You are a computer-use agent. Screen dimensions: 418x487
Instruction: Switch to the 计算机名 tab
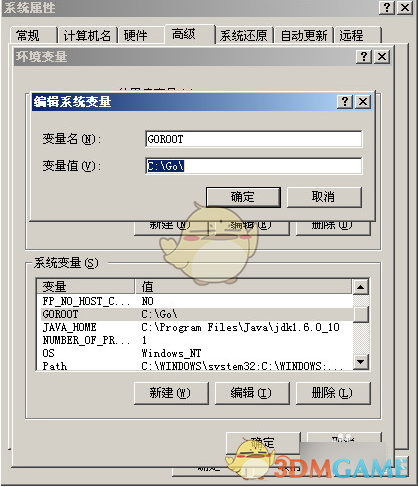click(87, 35)
